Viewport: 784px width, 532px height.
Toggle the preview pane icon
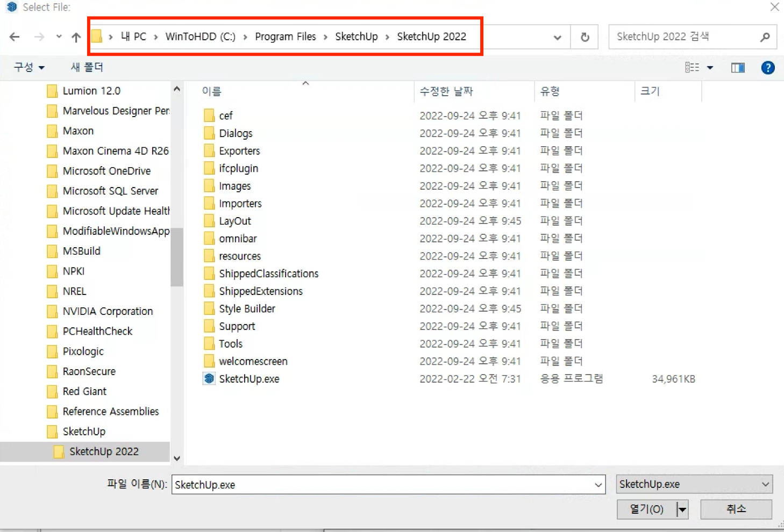(738, 68)
